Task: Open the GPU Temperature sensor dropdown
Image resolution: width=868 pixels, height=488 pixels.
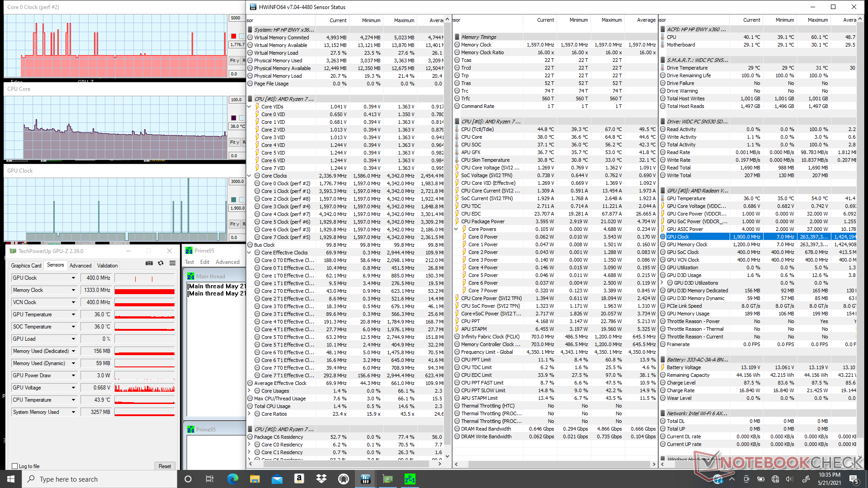Action: (x=73, y=314)
